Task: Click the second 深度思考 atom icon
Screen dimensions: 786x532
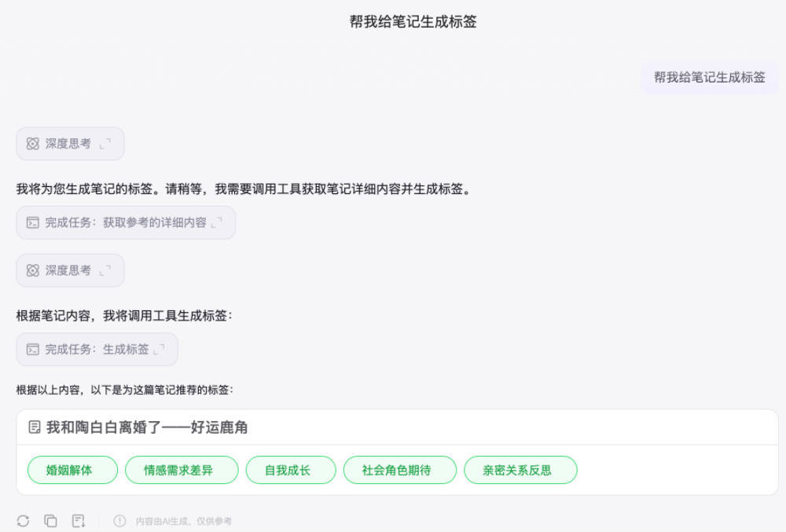Action: [32, 270]
